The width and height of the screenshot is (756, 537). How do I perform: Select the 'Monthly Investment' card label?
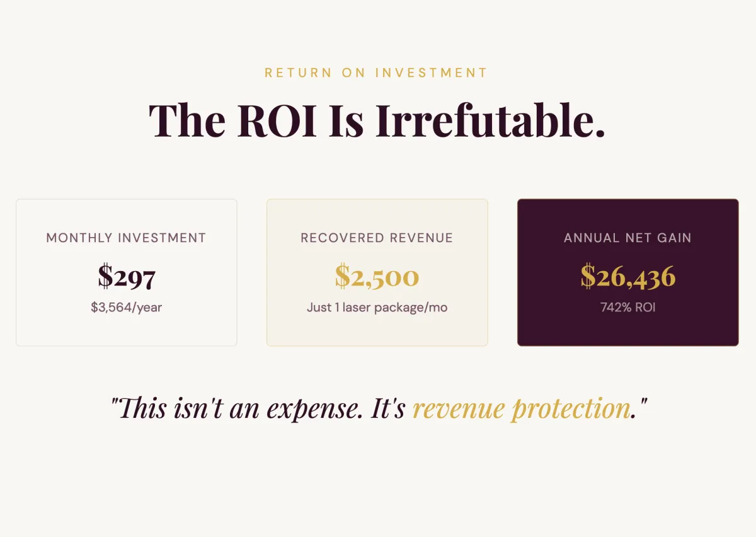click(x=126, y=238)
